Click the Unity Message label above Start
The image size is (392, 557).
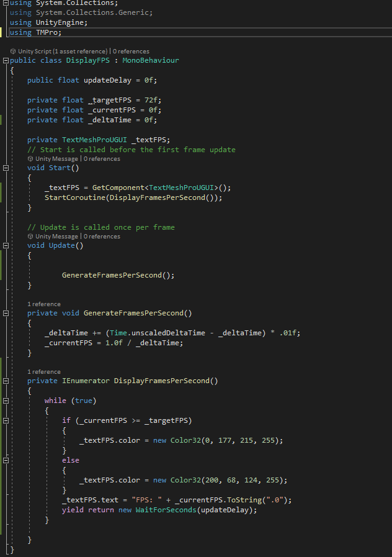coord(56,159)
